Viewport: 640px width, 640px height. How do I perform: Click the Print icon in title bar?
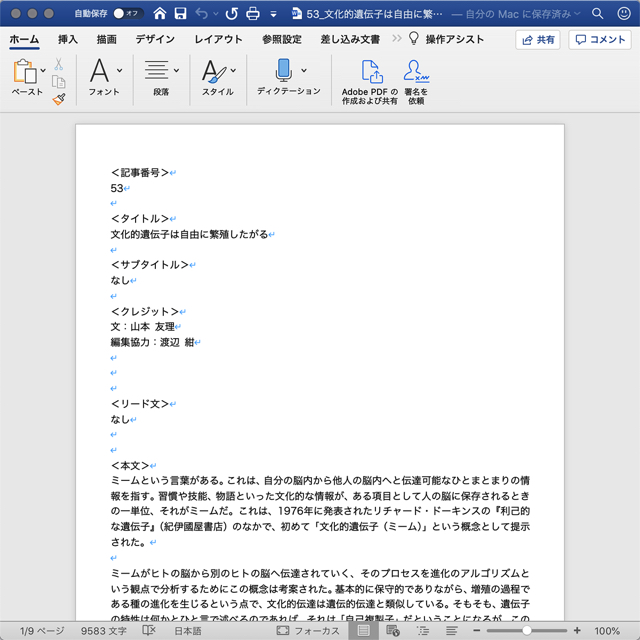point(253,14)
